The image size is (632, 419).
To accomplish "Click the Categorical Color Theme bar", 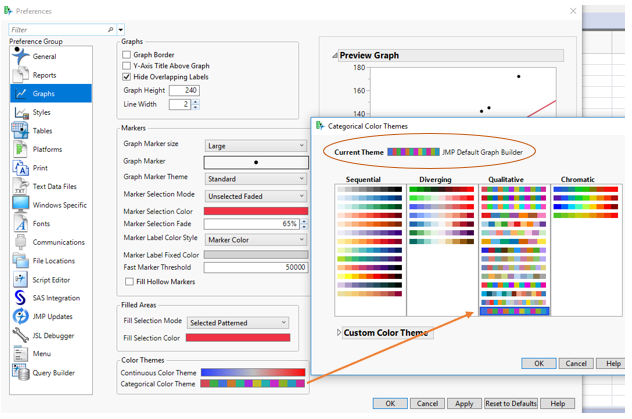I will pyautogui.click(x=253, y=384).
